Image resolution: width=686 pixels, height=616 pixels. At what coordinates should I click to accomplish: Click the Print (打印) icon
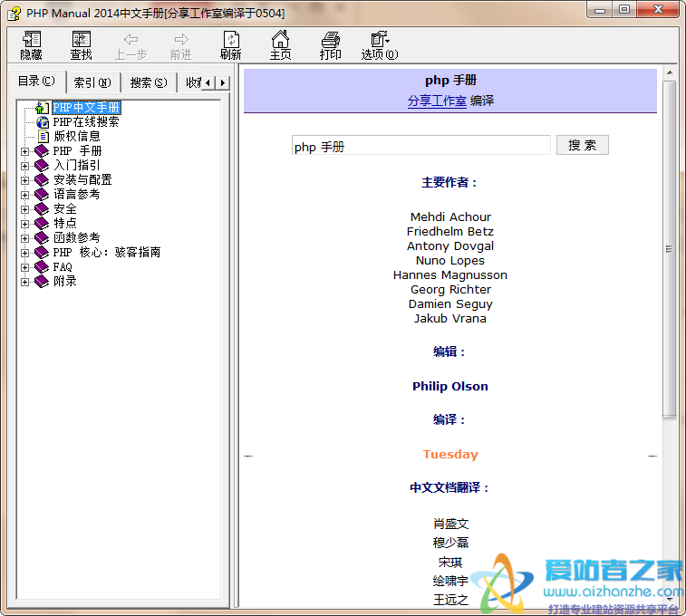pos(330,39)
